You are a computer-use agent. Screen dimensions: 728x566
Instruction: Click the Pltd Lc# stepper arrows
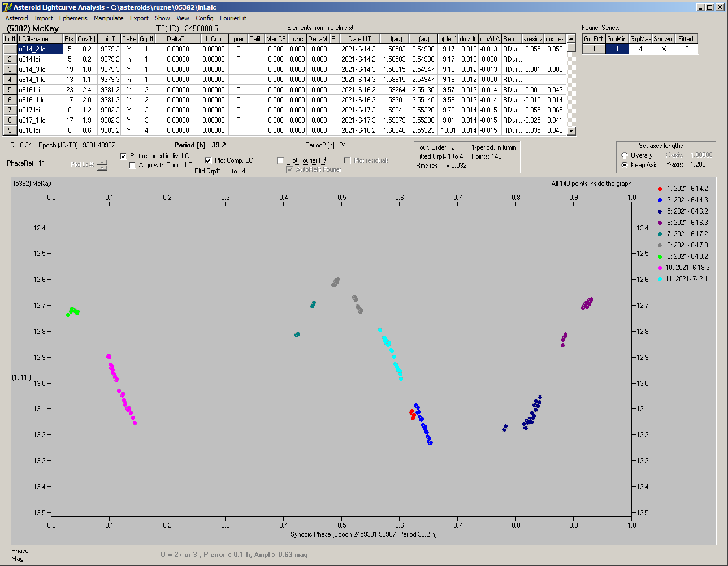(102, 165)
